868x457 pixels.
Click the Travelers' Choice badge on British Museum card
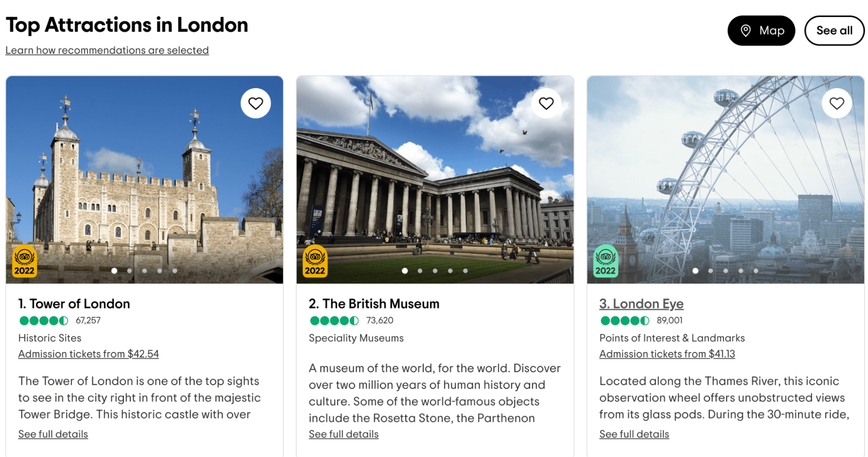[316, 261]
